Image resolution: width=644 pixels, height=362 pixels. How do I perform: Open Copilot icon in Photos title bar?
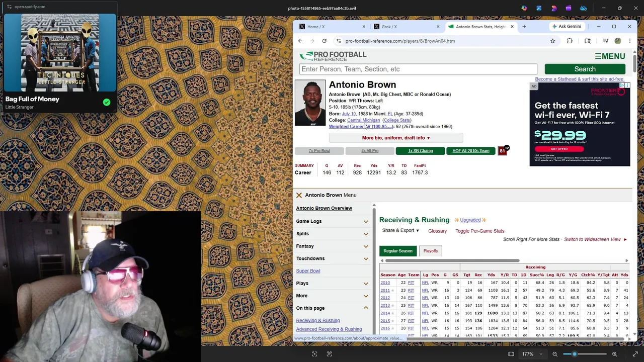pos(524,8)
